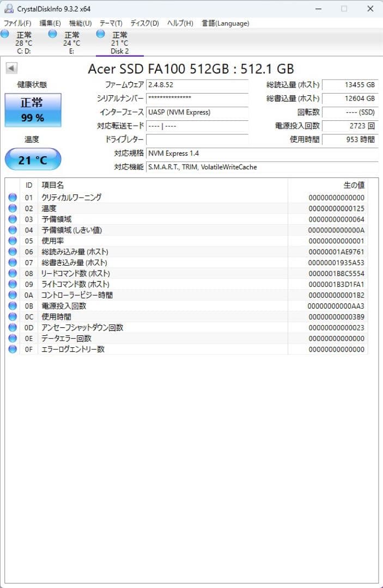
Task: Click the 21 °C temperature button
Action: (33, 160)
